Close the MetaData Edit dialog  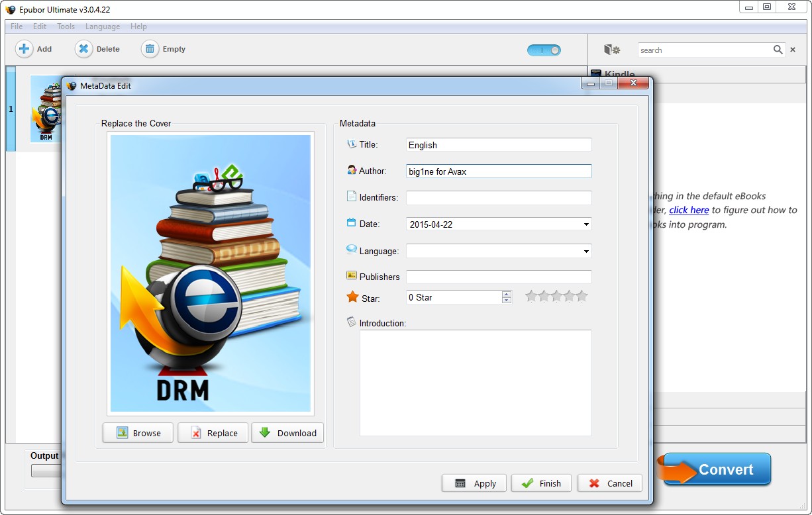pyautogui.click(x=633, y=83)
